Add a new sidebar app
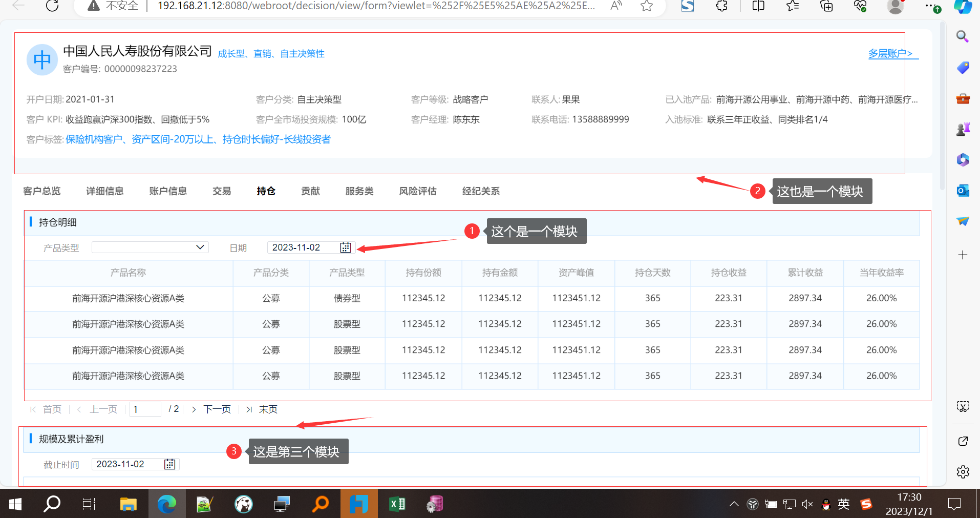980x518 pixels. tap(963, 255)
